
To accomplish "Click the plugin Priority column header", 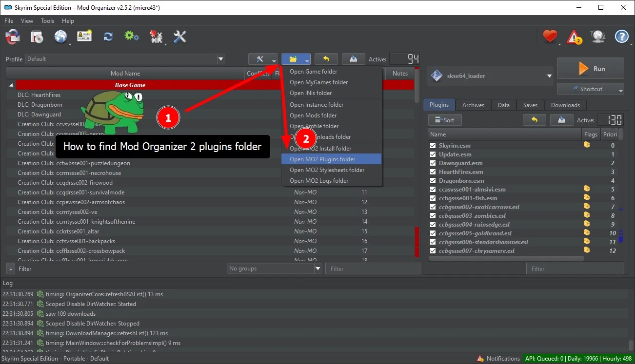I will tap(610, 134).
